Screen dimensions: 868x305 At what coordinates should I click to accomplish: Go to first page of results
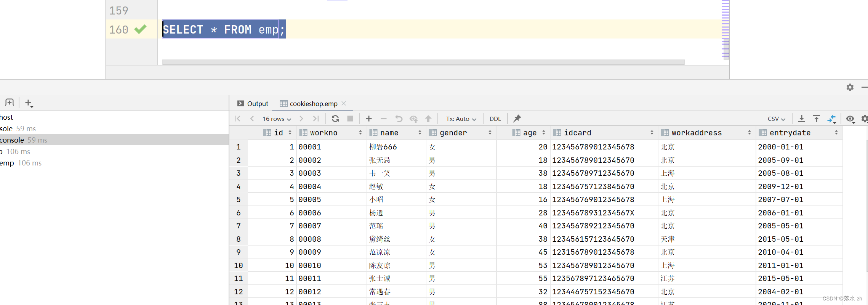(237, 119)
